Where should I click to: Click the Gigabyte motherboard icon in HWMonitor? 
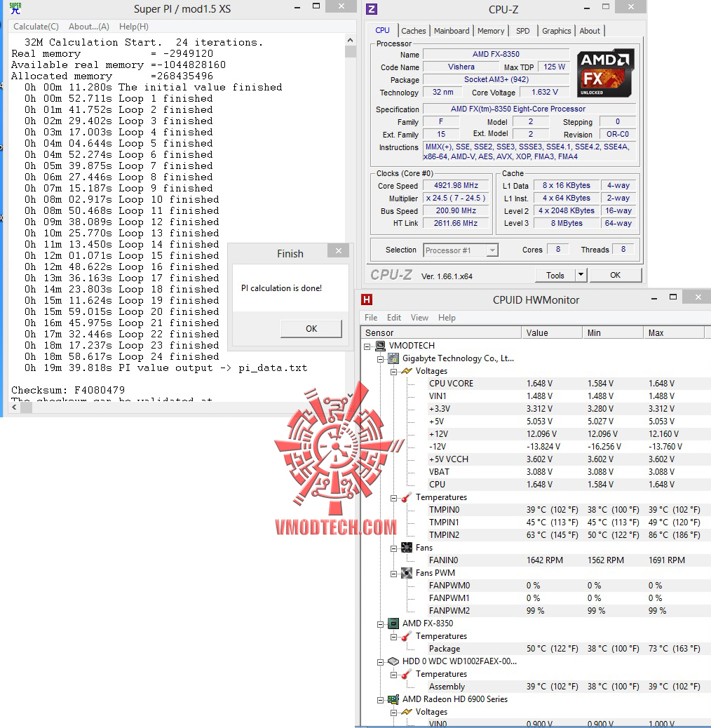tap(393, 358)
